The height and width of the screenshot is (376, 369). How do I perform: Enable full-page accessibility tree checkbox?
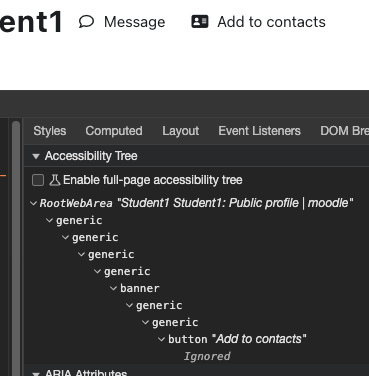38,180
